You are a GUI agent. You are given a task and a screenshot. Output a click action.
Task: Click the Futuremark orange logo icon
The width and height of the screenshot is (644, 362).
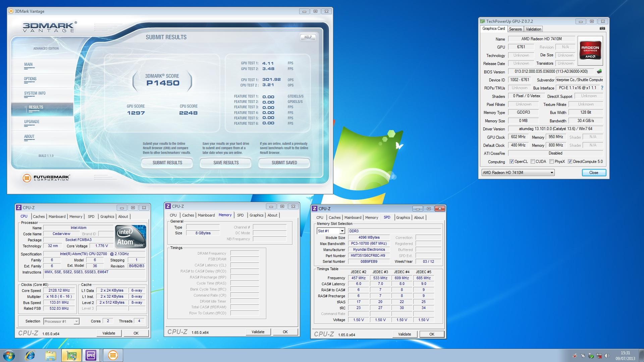(27, 178)
